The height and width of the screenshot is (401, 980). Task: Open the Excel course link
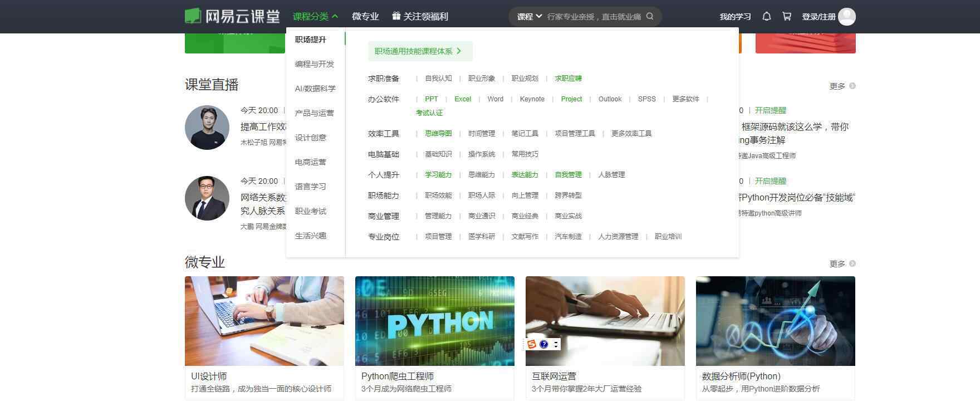tap(462, 99)
